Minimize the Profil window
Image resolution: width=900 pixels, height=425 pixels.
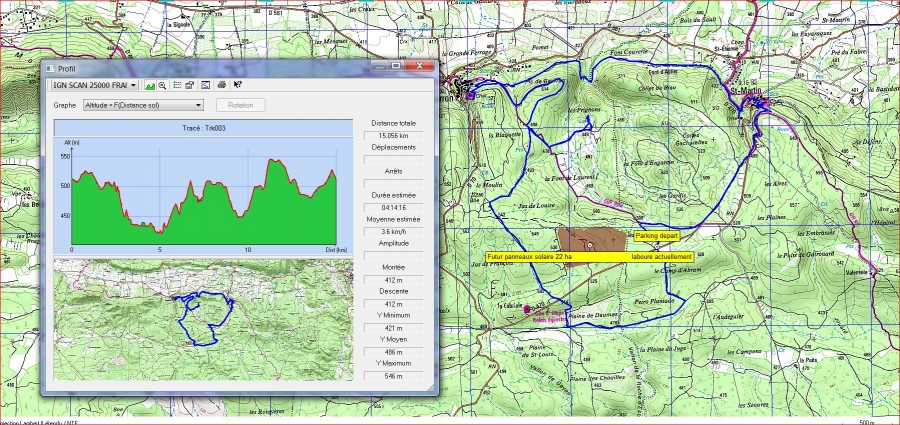coord(379,66)
